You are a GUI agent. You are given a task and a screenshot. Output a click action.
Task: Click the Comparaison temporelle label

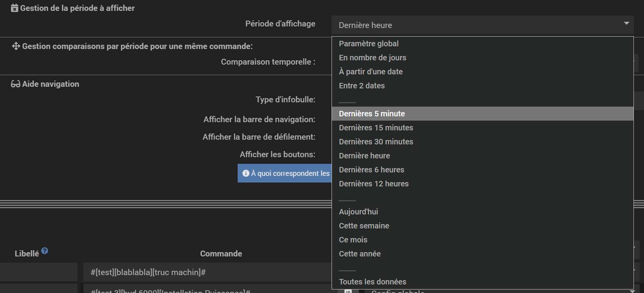click(268, 62)
